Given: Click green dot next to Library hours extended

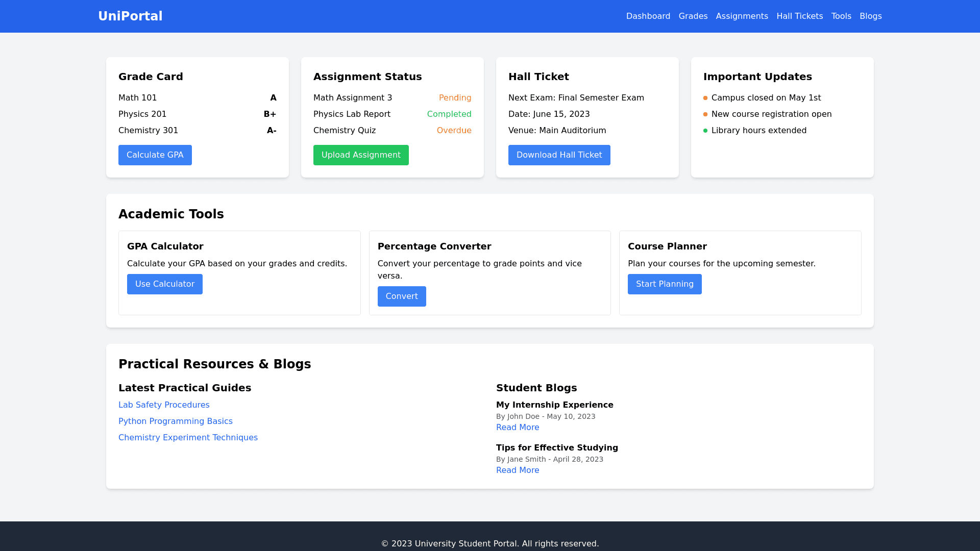Looking at the screenshot, I should coord(705,131).
